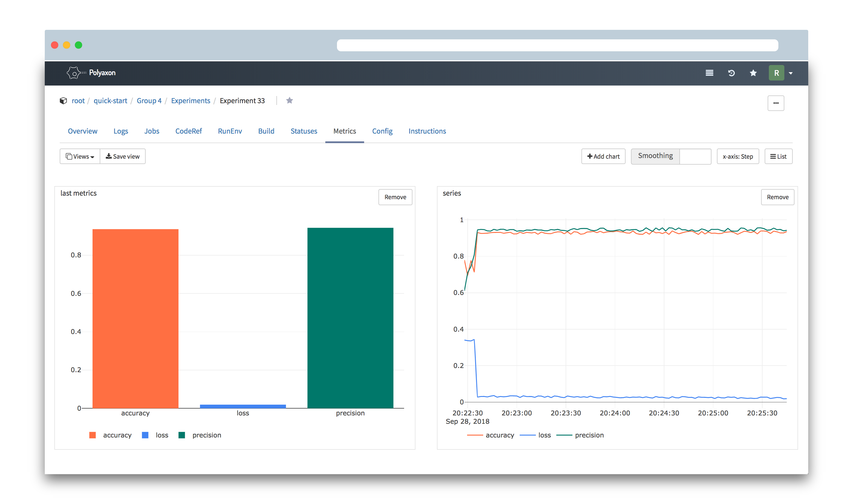Expand the Views dropdown

[80, 157]
